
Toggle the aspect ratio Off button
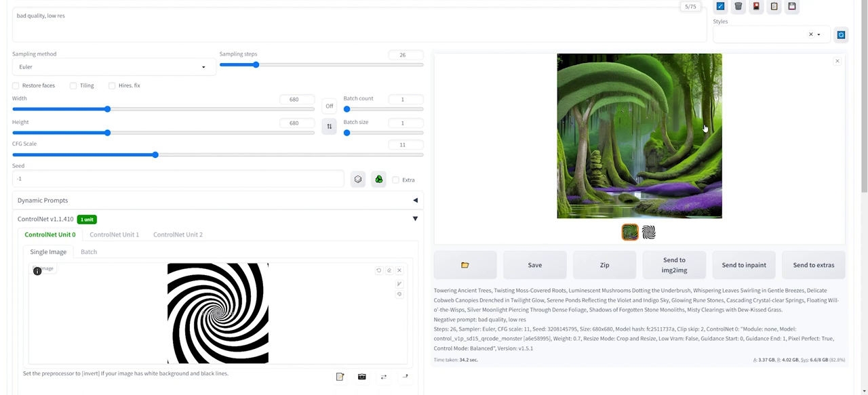pyautogui.click(x=330, y=106)
